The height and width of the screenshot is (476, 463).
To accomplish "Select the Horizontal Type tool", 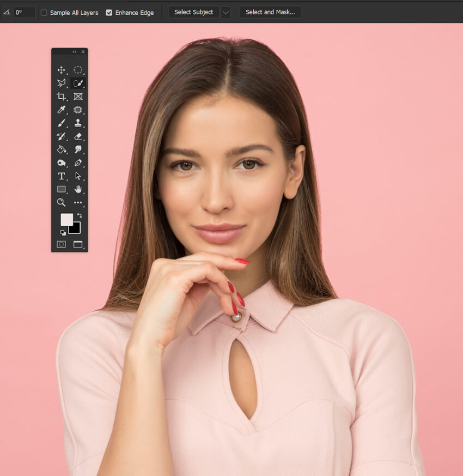I will pos(61,176).
